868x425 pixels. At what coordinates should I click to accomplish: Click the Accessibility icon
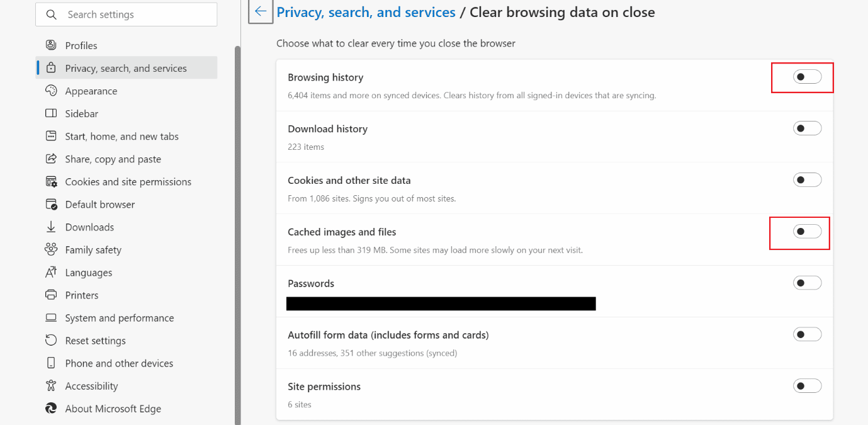coord(52,385)
